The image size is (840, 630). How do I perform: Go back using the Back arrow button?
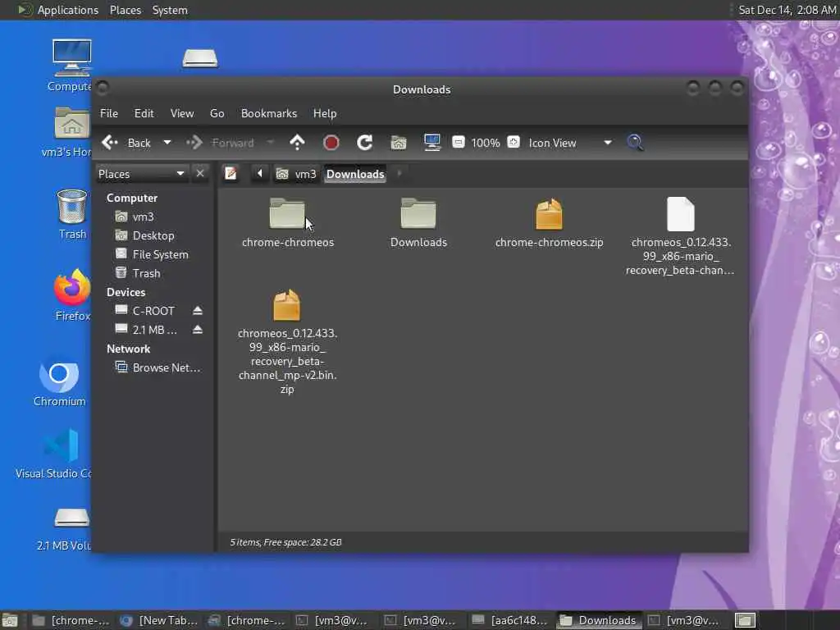pyautogui.click(x=126, y=143)
